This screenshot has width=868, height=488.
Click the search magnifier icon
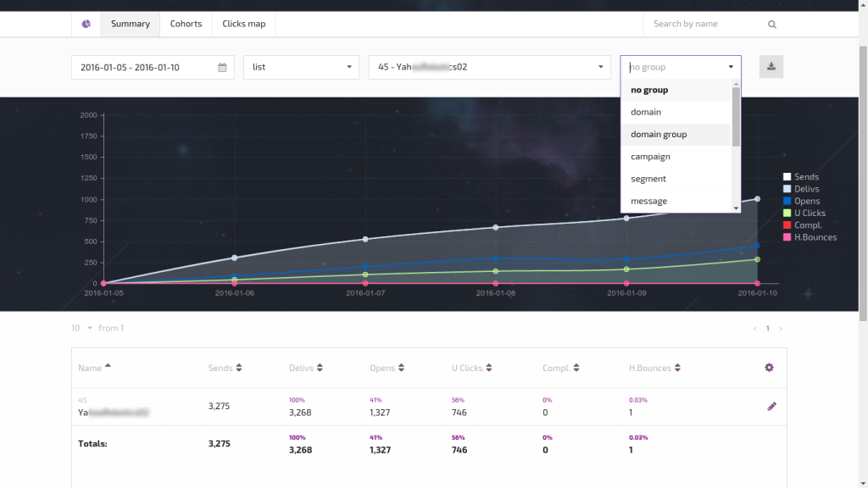(x=771, y=25)
